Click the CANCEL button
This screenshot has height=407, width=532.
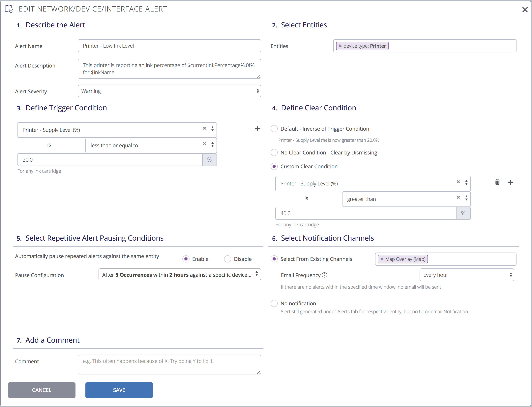42,390
